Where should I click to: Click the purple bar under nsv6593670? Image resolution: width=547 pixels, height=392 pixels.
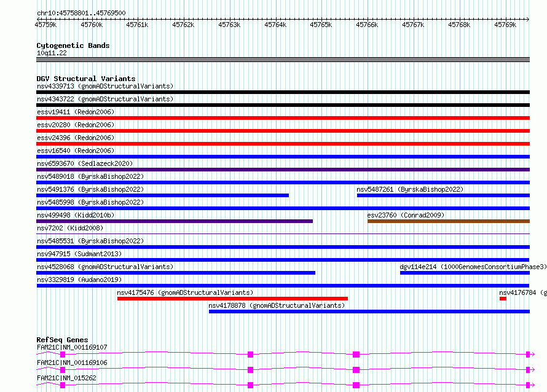pos(283,170)
